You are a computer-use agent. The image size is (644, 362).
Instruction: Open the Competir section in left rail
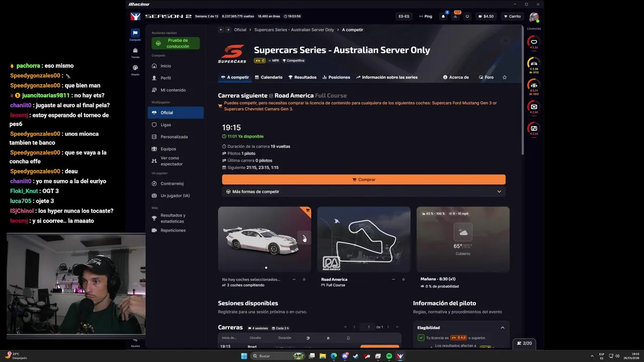[135, 35]
